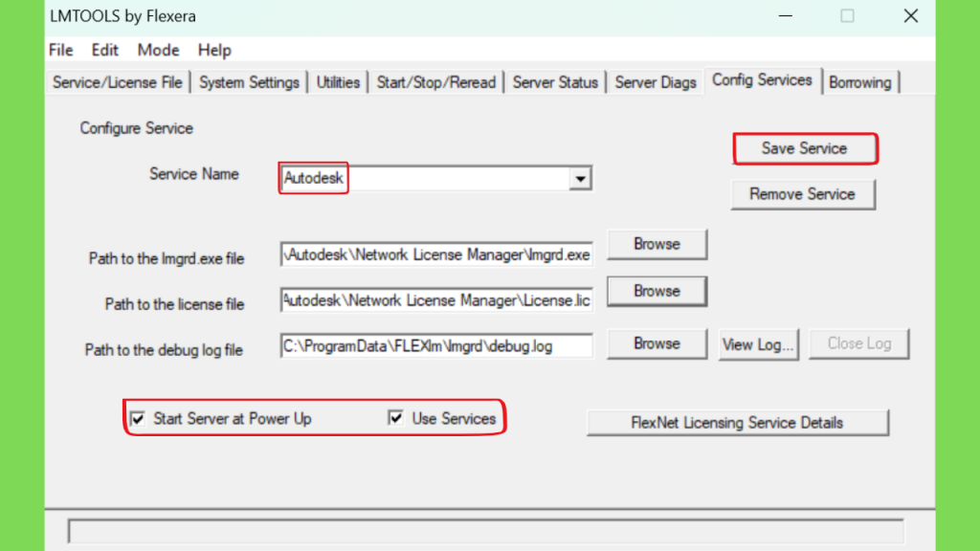980x551 pixels.
Task: Open the Start/Stop/Reread tab
Action: pyautogui.click(x=435, y=82)
